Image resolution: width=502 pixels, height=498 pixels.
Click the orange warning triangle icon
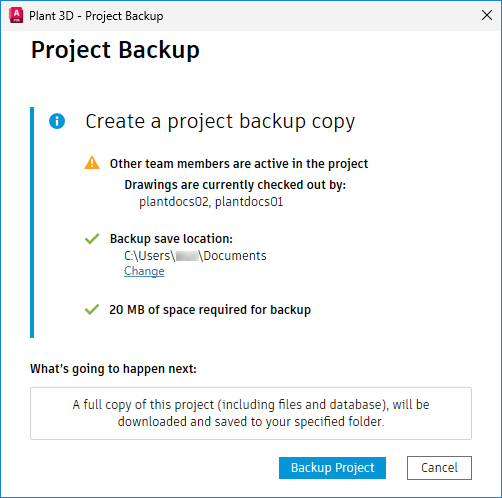click(x=92, y=163)
